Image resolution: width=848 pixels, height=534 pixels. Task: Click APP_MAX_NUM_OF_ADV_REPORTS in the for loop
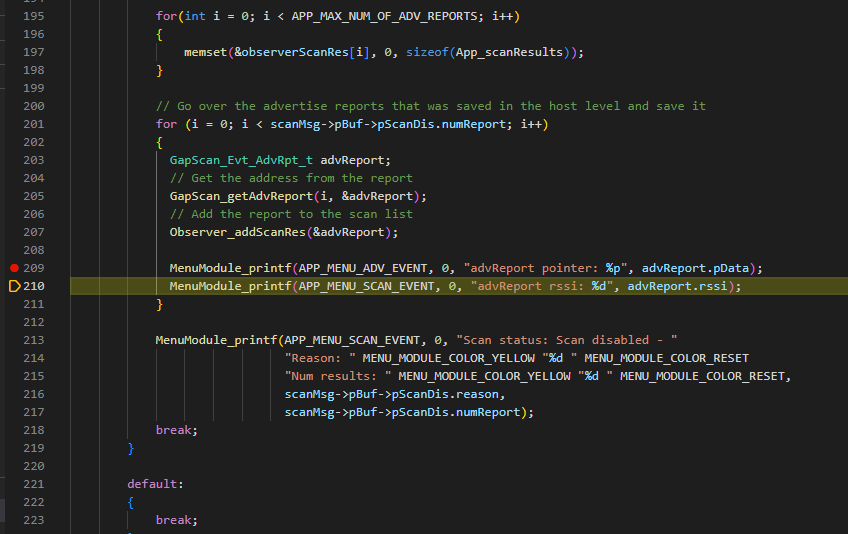pyautogui.click(x=385, y=16)
